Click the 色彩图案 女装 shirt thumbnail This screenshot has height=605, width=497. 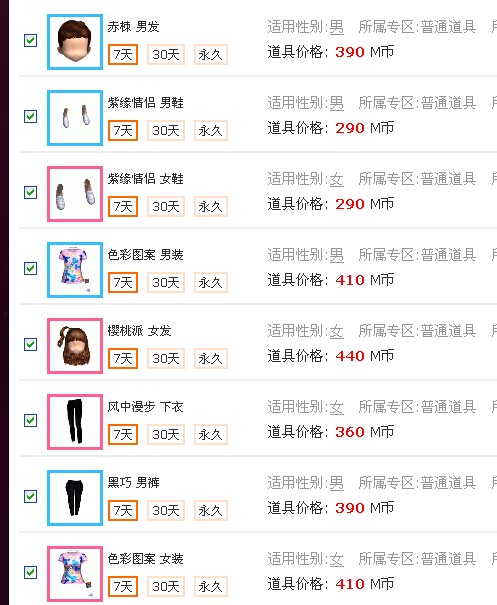click(x=75, y=574)
